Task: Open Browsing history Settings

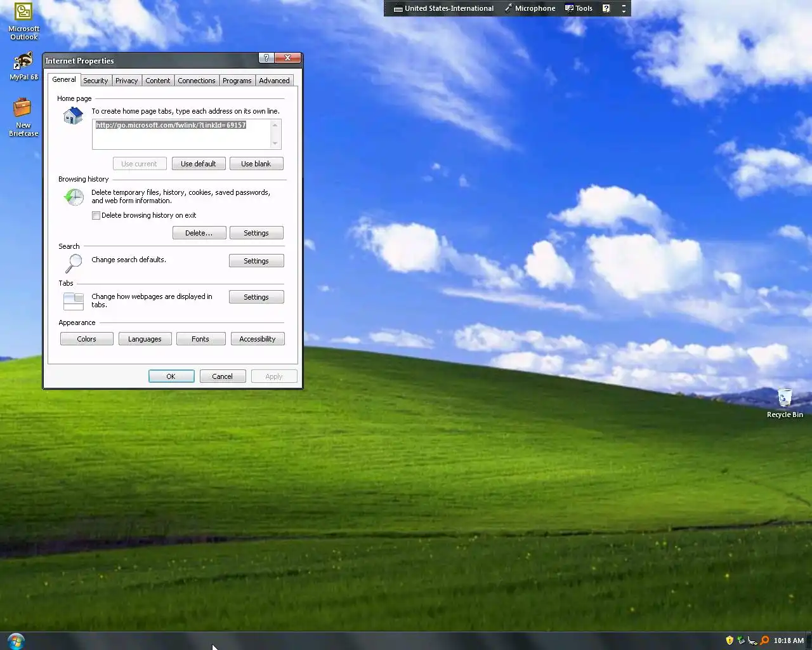Action: [x=256, y=233]
